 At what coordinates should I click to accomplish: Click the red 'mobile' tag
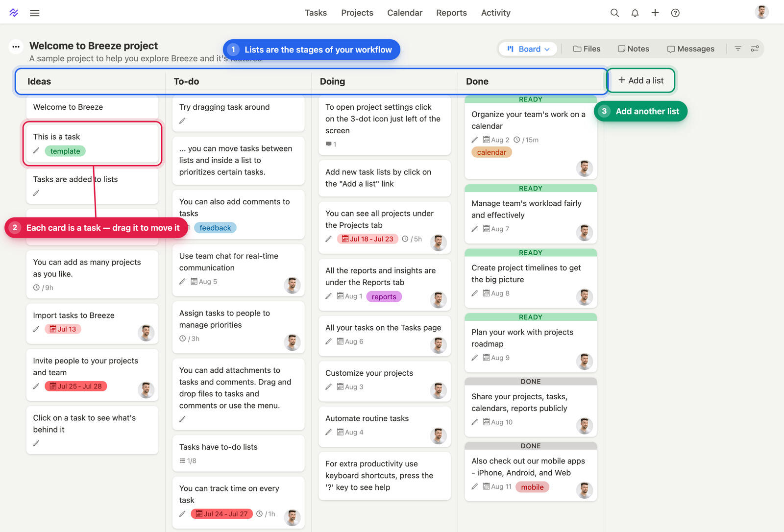tap(532, 487)
